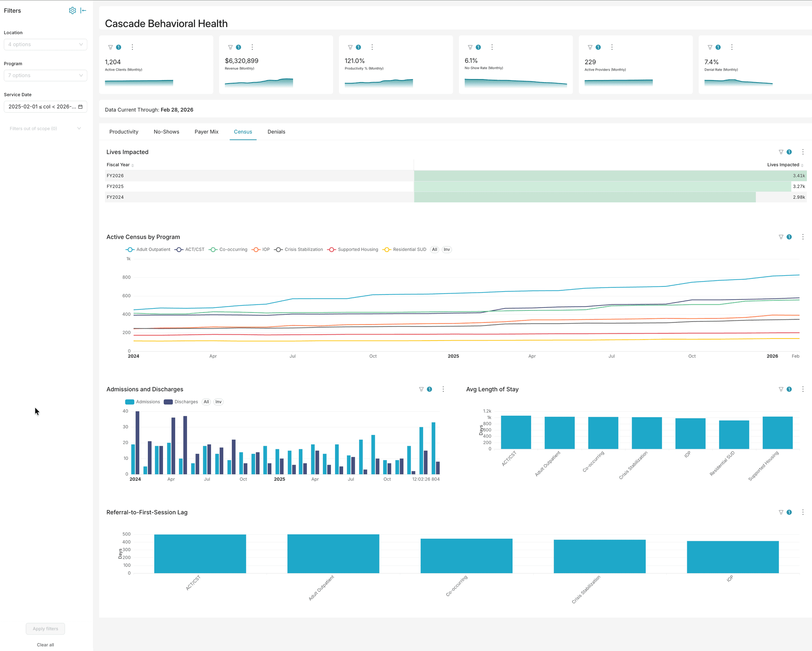812x651 pixels.
Task: Open the Filters panel settings gear
Action: pos(72,10)
